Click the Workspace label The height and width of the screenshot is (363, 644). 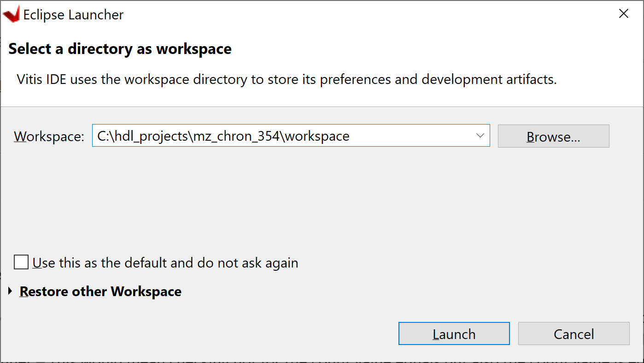pos(48,136)
